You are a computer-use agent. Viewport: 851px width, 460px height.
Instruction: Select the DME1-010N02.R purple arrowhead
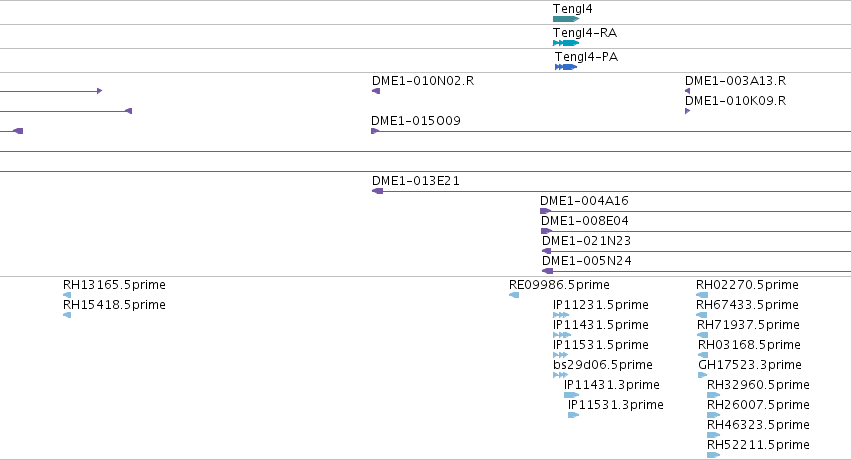click(376, 91)
